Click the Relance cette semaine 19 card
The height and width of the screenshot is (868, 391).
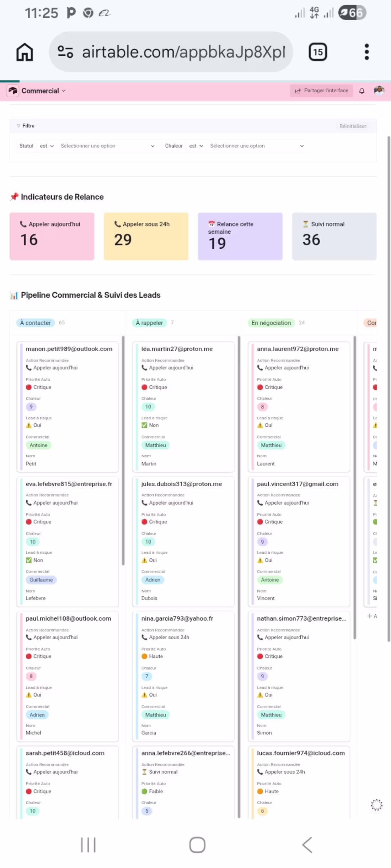tap(240, 236)
